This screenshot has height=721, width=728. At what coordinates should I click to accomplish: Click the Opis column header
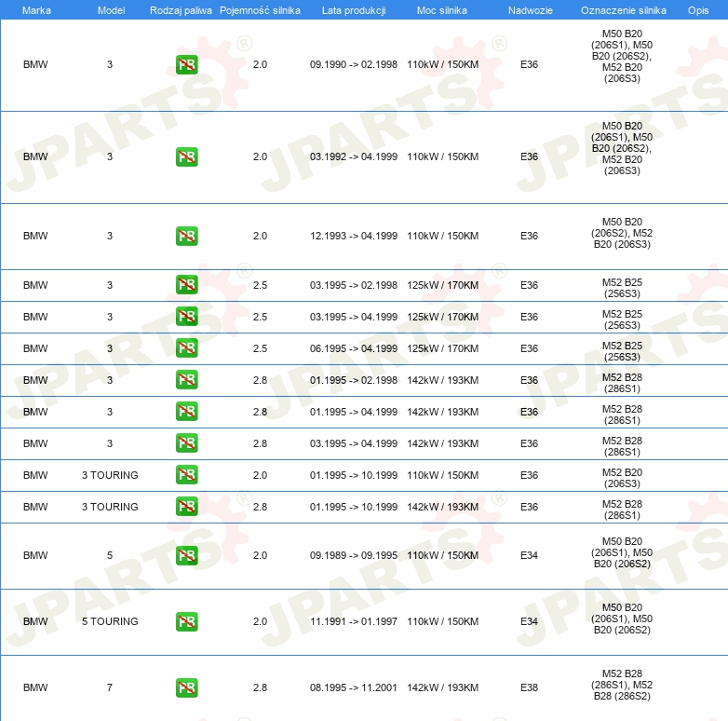point(698,10)
